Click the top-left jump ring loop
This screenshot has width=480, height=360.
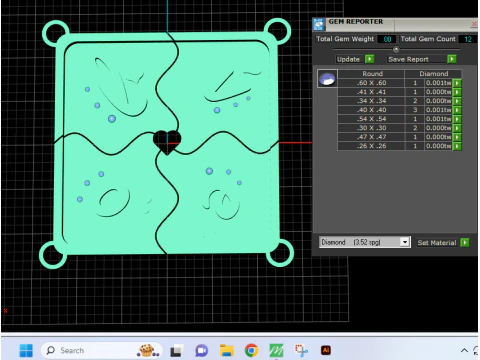tap(55, 33)
